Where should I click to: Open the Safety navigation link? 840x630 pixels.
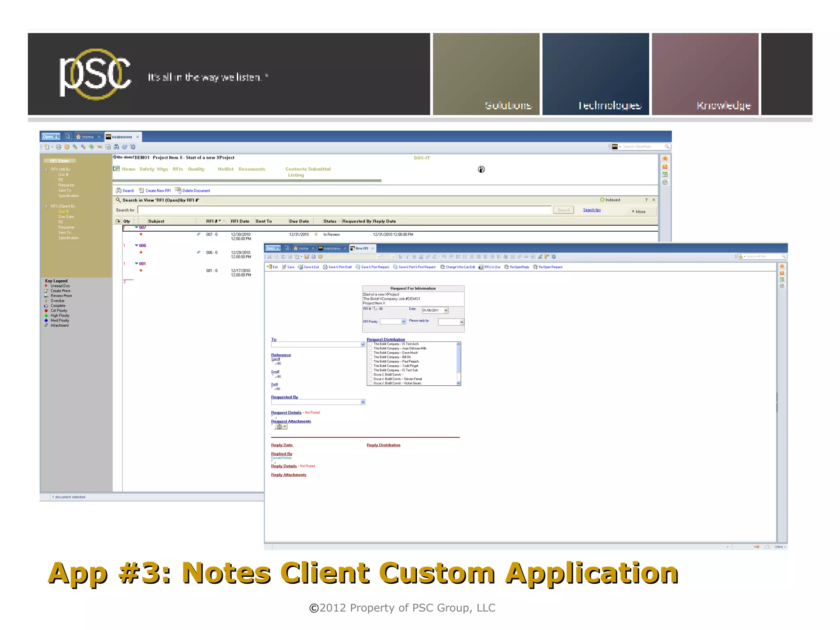pyautogui.click(x=147, y=169)
